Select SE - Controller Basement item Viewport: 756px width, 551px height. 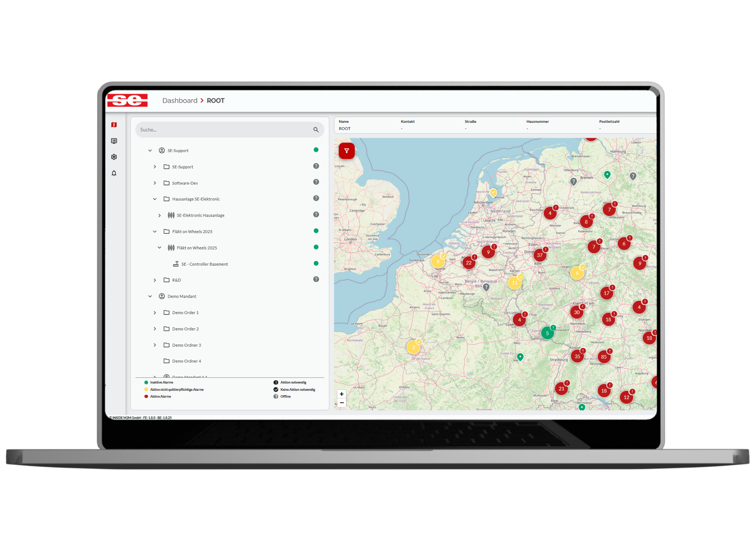[x=204, y=264]
